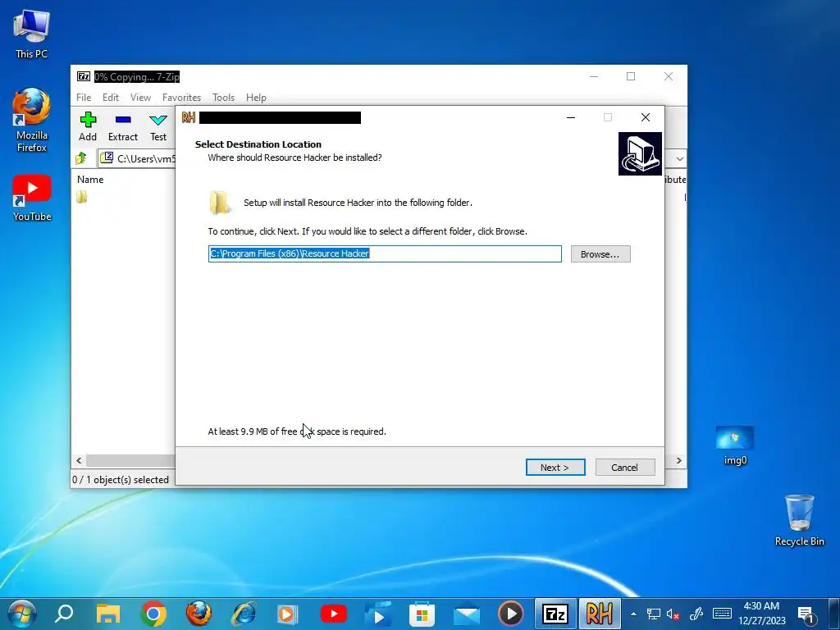Viewport: 840px width, 630px height.
Task: Click the Name column header in 7-Zip
Action: tap(90, 180)
